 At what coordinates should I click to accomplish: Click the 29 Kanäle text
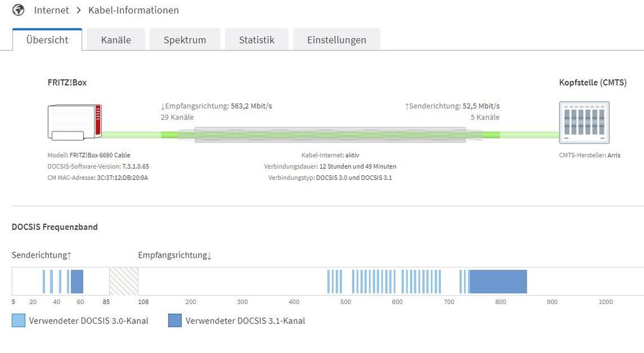[x=177, y=117]
